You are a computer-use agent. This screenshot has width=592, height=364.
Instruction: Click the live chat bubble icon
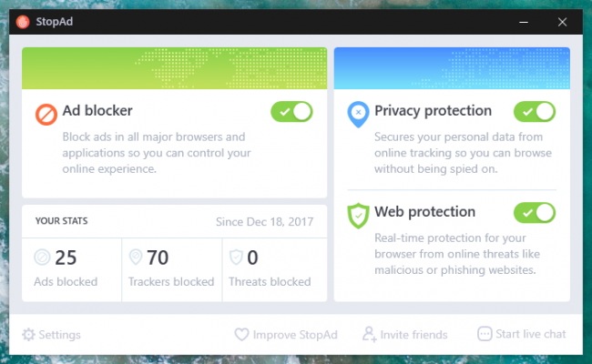pos(485,334)
